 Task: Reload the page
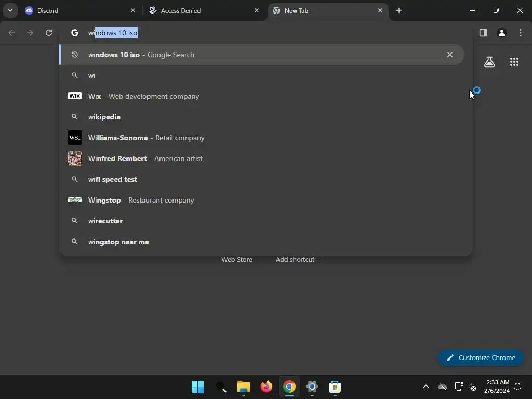pyautogui.click(x=49, y=33)
